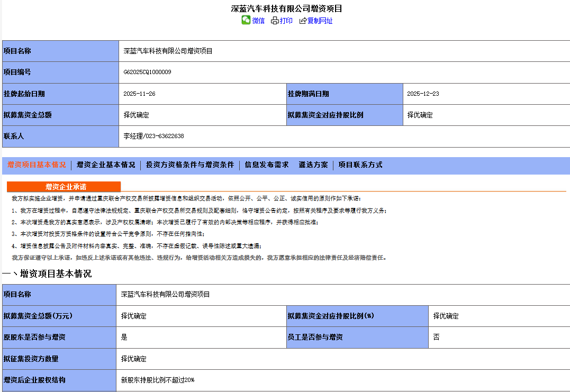
Task: Click the page title 深蓝汽车科技有限公司增资项目
Action: point(285,7)
